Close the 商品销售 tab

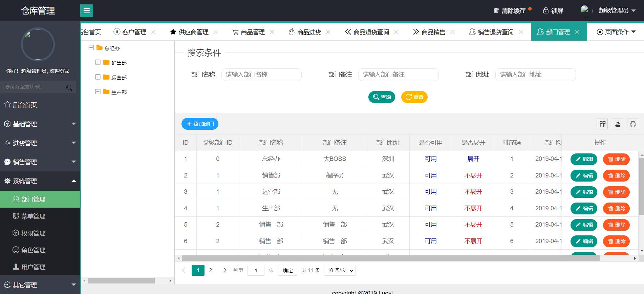click(453, 32)
